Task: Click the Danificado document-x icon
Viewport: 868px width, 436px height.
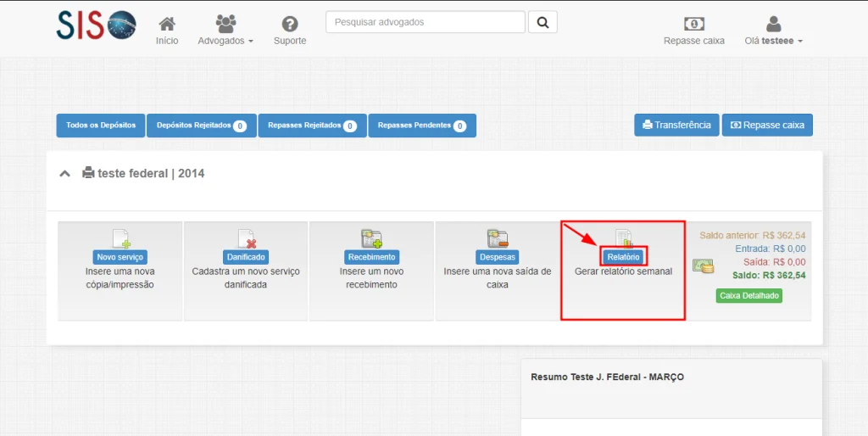Action: tap(247, 238)
